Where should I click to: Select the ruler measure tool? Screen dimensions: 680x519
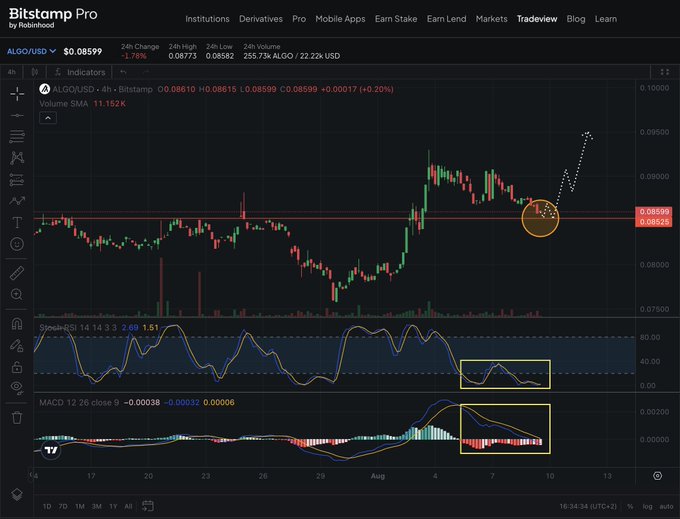17,273
